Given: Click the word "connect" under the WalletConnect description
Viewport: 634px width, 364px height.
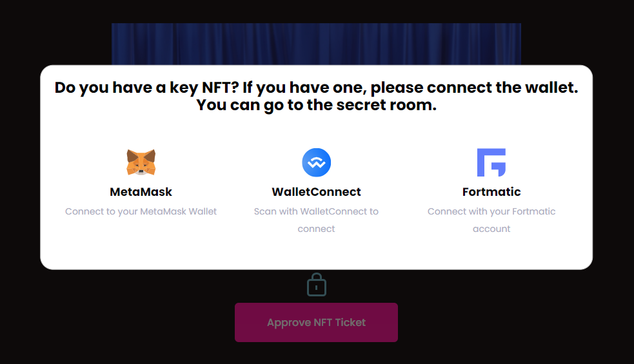Looking at the screenshot, I should tap(316, 229).
